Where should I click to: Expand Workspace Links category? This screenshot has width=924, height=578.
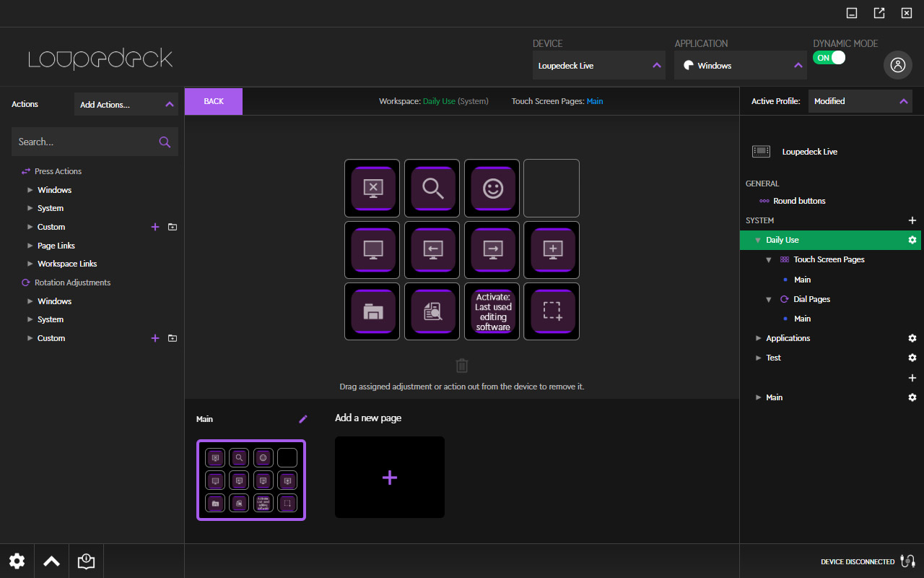coord(30,264)
